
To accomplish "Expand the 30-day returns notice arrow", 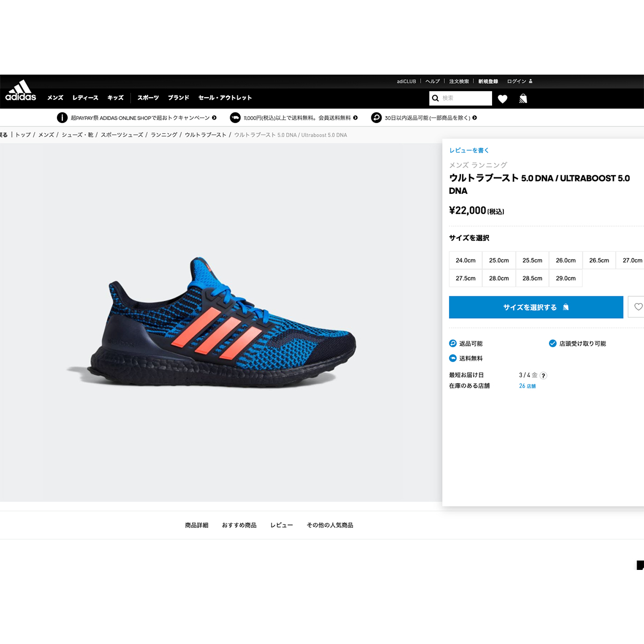I will (474, 118).
